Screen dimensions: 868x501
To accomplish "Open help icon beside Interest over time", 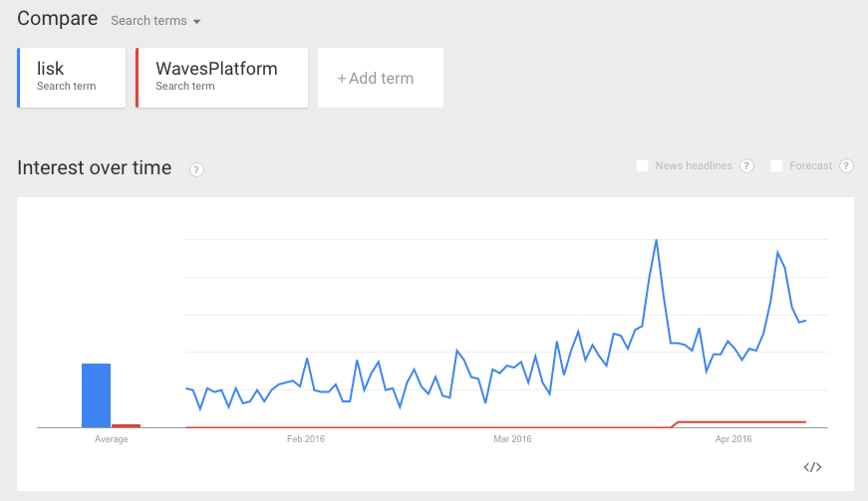I will pos(196,169).
